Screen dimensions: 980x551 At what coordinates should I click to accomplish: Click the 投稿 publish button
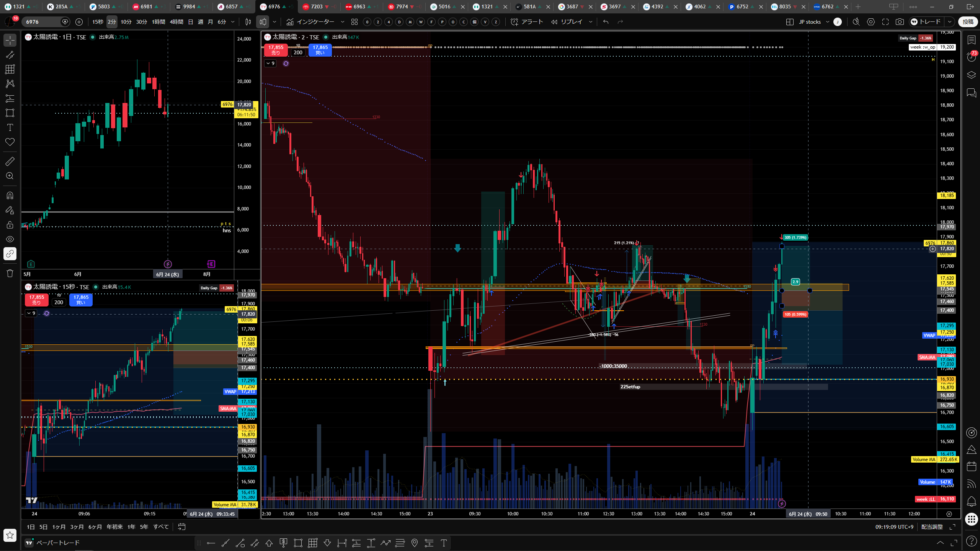[968, 22]
